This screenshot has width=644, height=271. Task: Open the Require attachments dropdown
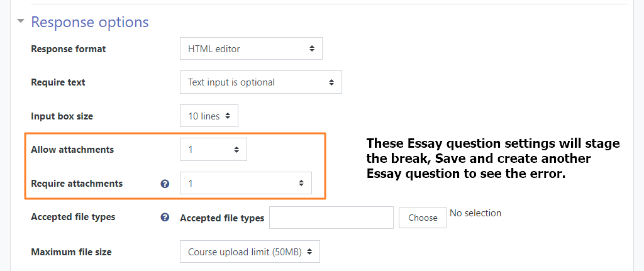[246, 183]
